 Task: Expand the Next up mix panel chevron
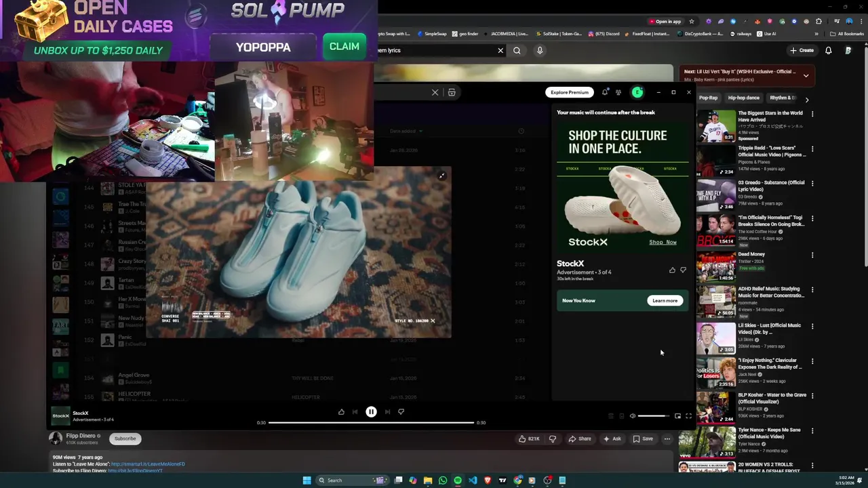806,75
